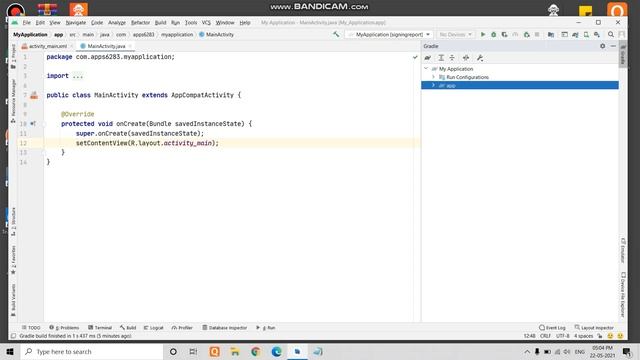Click the 4 spaces indent setting
Viewport: 640px width, 360px height.
click(x=584, y=336)
